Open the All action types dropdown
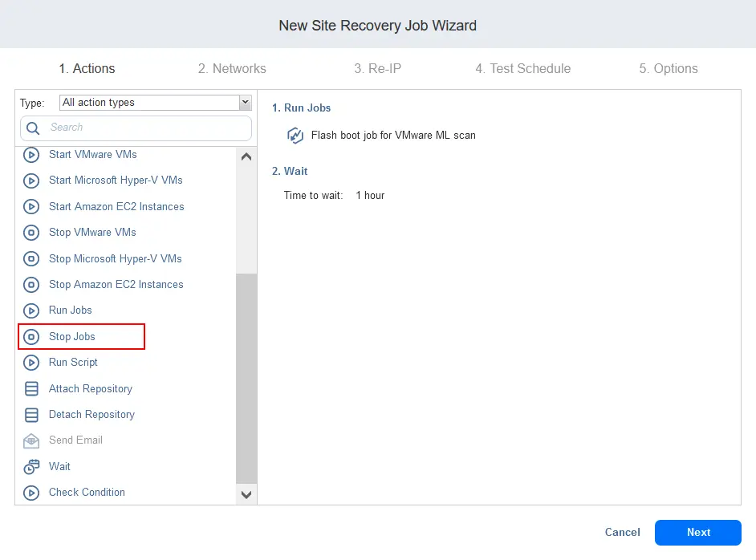Viewport: 756px width, 560px height. (x=155, y=103)
